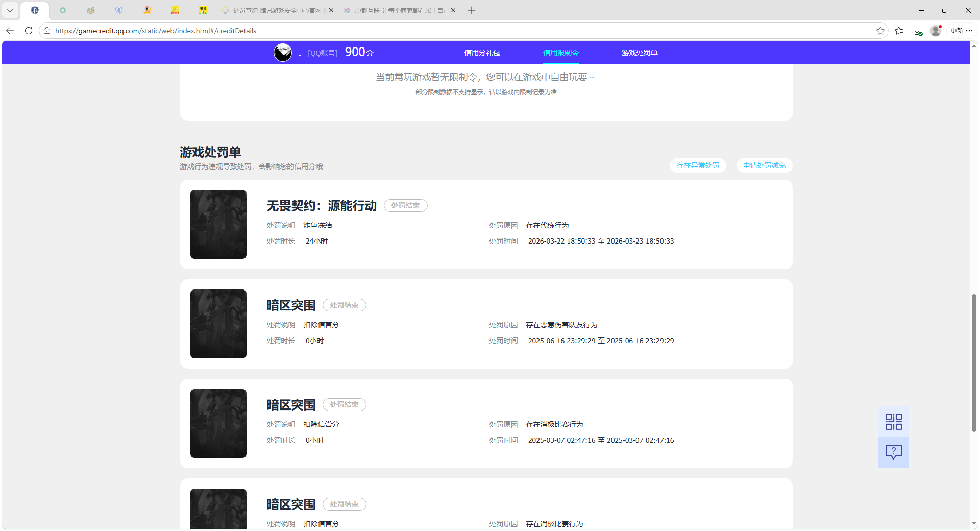Close the 处罚查询 tab
980x531 pixels.
click(x=331, y=10)
